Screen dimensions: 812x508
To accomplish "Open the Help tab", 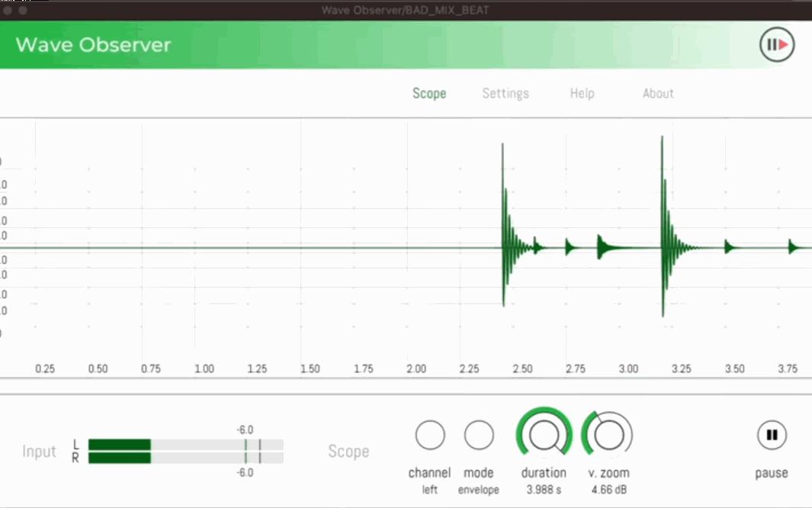I will 582,93.
